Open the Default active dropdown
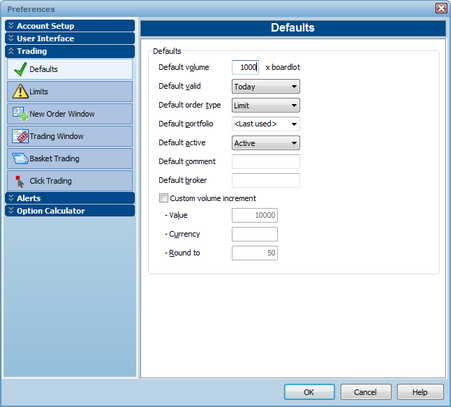The image size is (451, 407). pos(266,143)
